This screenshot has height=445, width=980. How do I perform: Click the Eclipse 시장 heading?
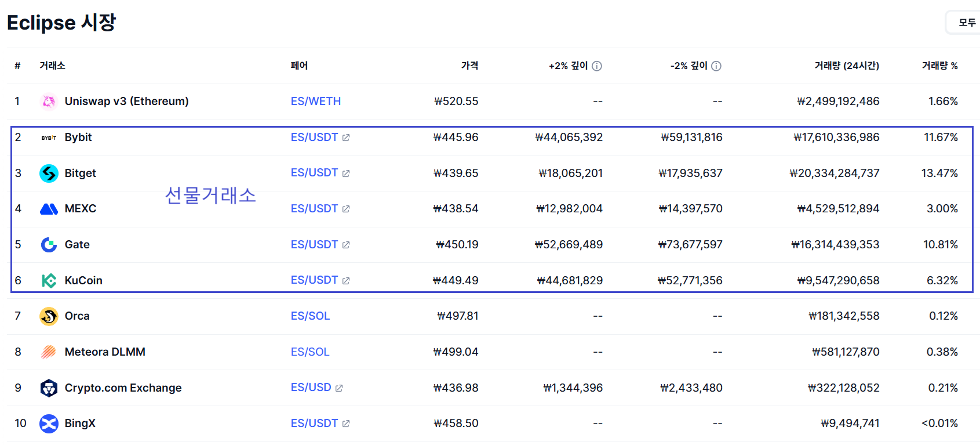click(x=61, y=23)
